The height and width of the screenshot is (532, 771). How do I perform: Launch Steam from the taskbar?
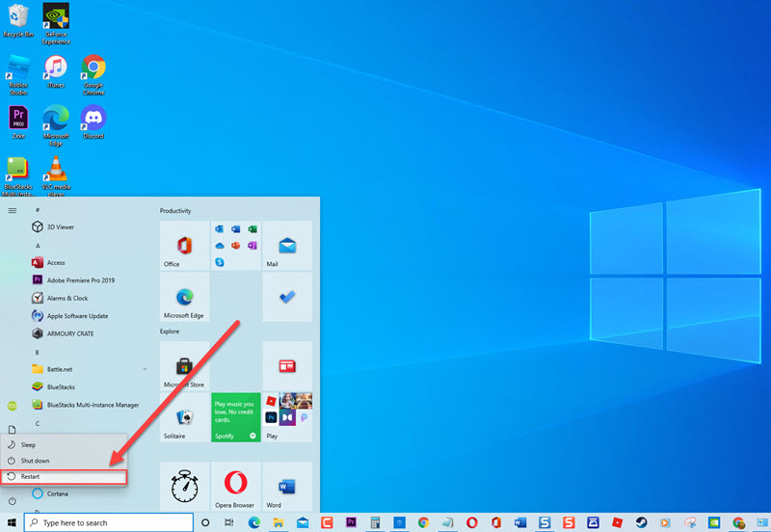click(x=641, y=522)
